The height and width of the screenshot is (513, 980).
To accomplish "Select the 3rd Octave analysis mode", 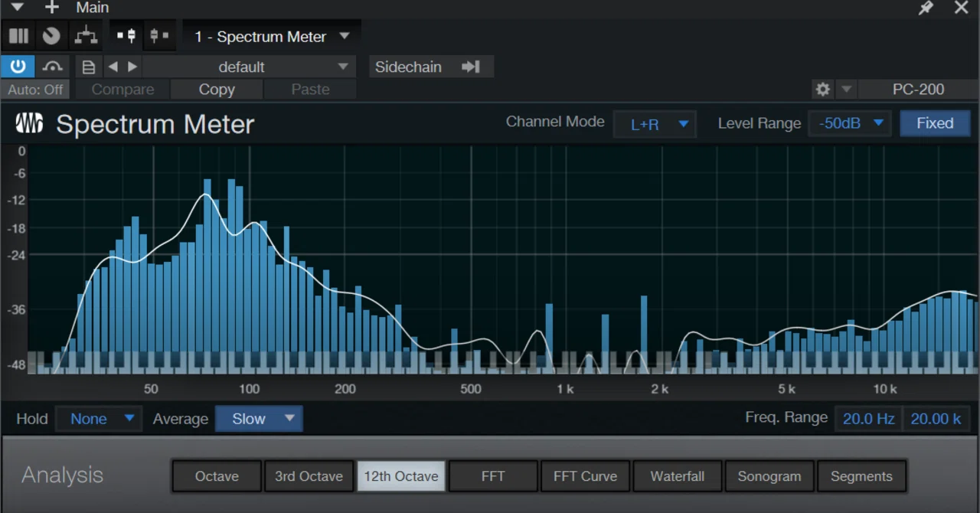I will pos(309,476).
